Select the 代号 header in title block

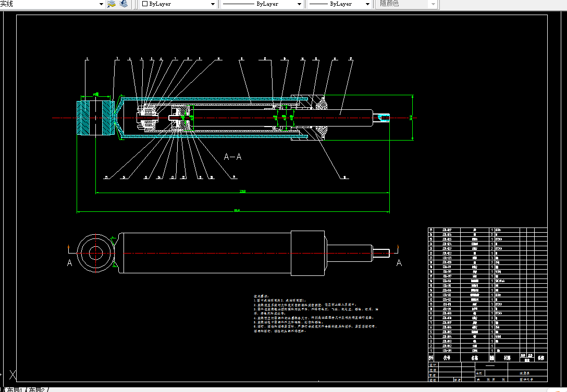click(x=447, y=358)
